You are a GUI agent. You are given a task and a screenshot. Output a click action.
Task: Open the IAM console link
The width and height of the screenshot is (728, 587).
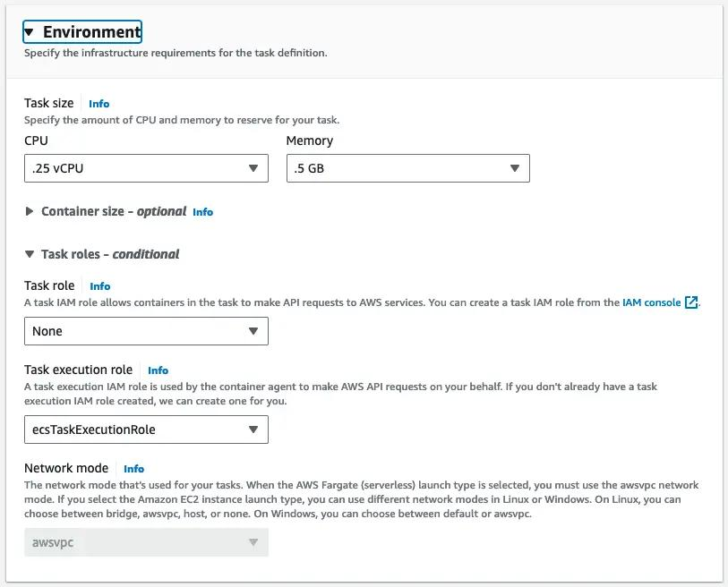click(651, 302)
